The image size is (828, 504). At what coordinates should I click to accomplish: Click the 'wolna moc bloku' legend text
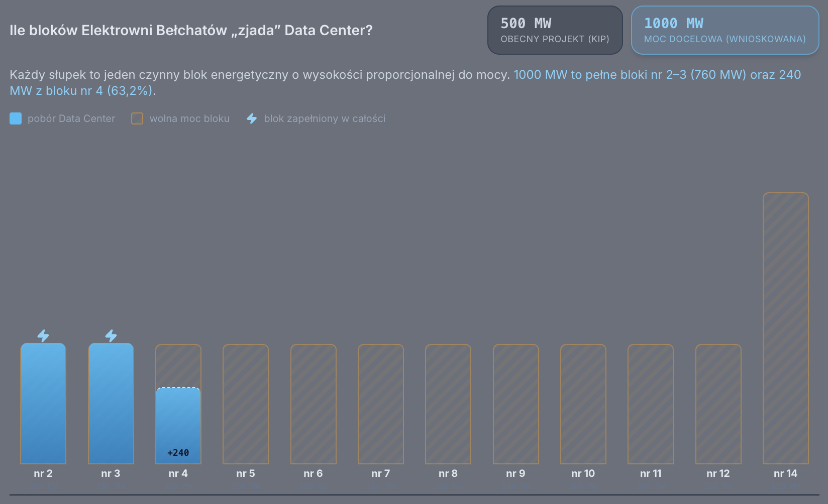(189, 118)
